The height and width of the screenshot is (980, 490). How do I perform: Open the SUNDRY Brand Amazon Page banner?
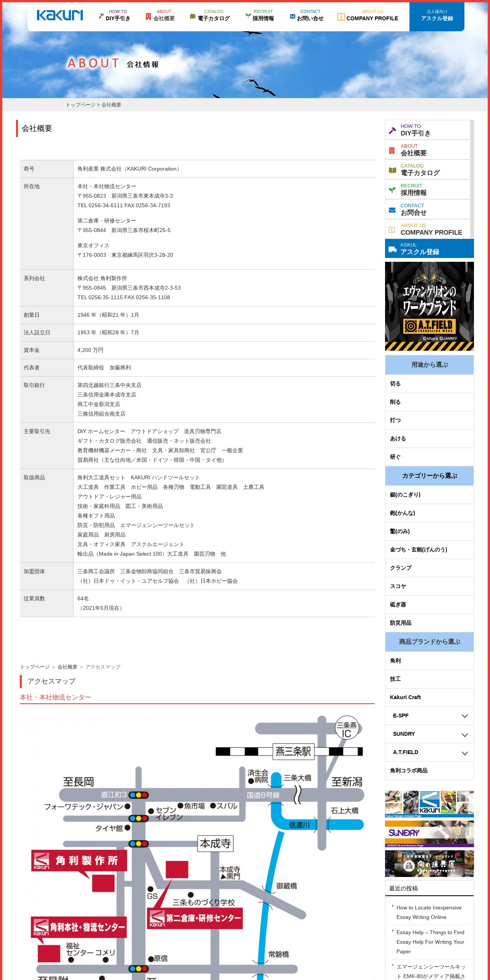coord(429,833)
